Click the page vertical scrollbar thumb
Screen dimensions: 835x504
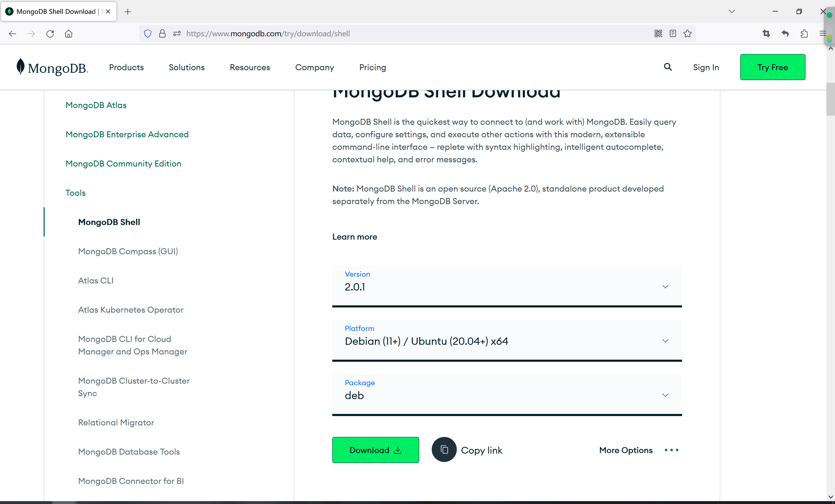830,99
